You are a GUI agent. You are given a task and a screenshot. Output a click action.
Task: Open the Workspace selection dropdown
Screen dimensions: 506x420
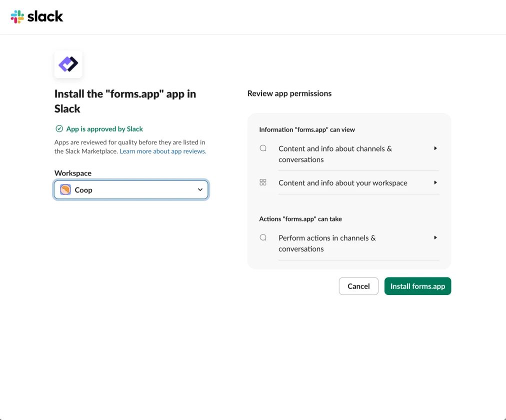tap(130, 190)
